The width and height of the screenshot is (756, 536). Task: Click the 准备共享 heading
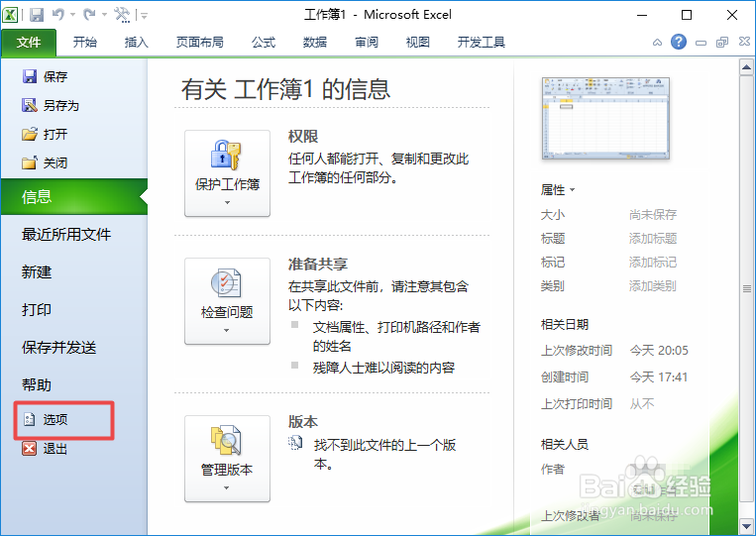coord(318,265)
